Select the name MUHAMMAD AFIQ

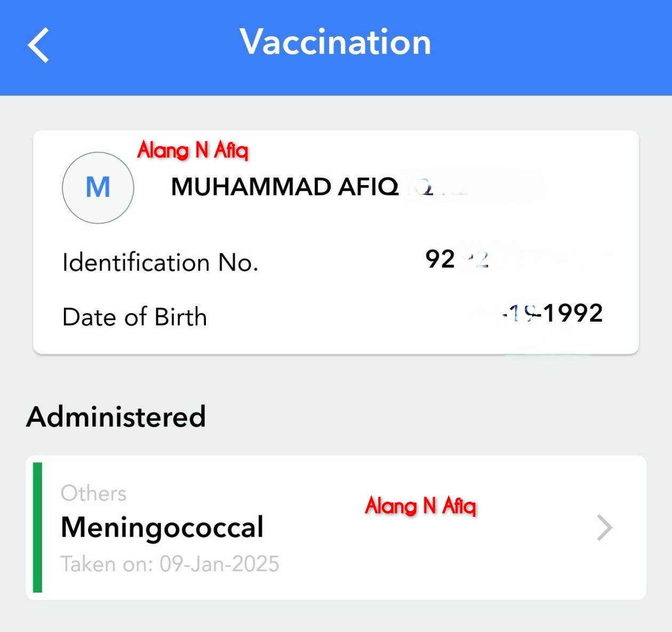coord(284,187)
